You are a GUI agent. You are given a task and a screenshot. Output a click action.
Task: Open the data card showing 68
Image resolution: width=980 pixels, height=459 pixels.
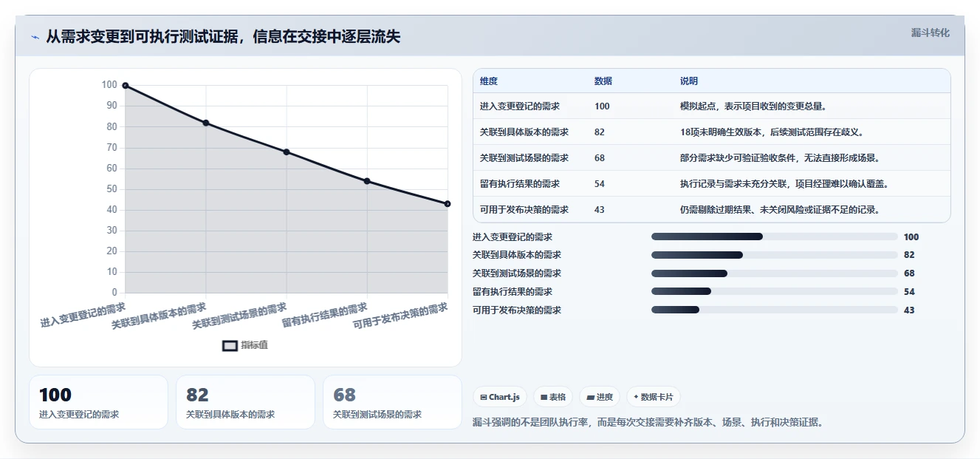392,402
